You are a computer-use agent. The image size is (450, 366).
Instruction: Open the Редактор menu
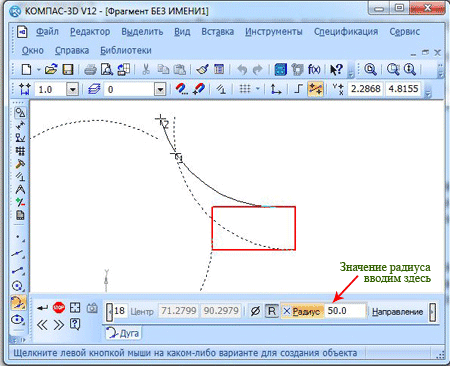tap(90, 32)
